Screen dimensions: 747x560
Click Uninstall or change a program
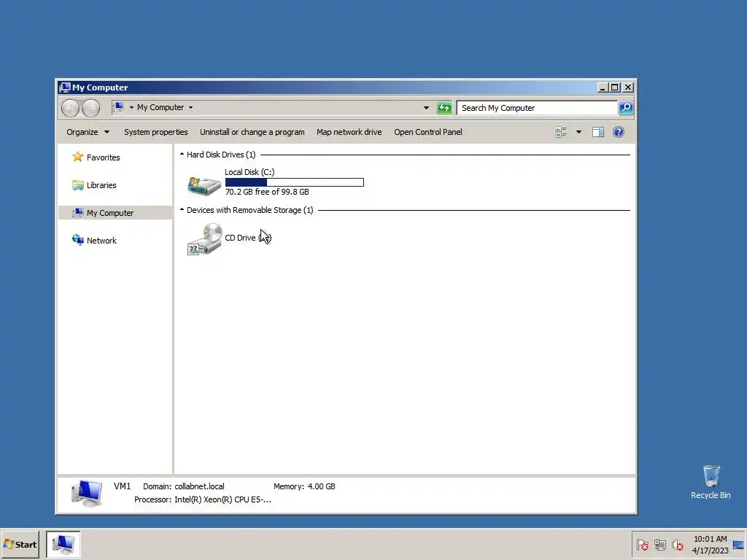252,132
